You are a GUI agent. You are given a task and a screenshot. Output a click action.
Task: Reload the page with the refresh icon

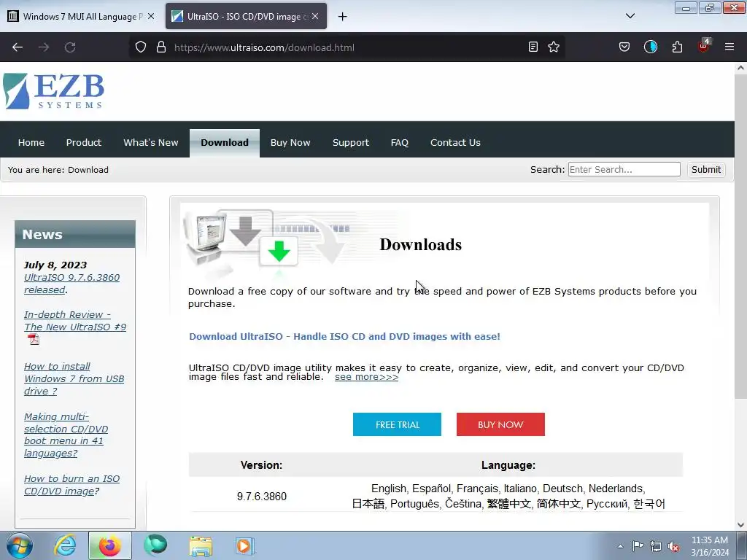[x=70, y=47]
